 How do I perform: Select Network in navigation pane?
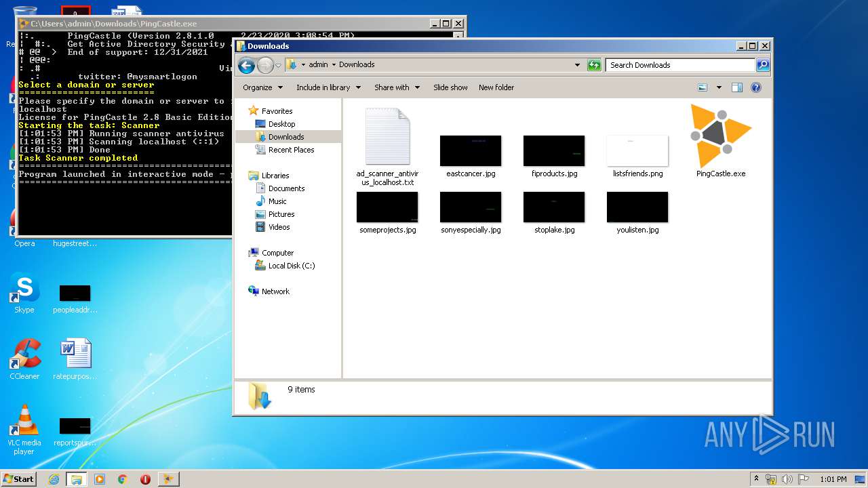[x=269, y=291]
